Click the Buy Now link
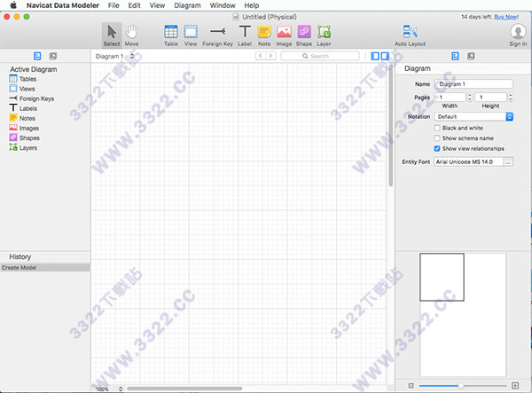The width and height of the screenshot is (532, 393). click(x=506, y=17)
